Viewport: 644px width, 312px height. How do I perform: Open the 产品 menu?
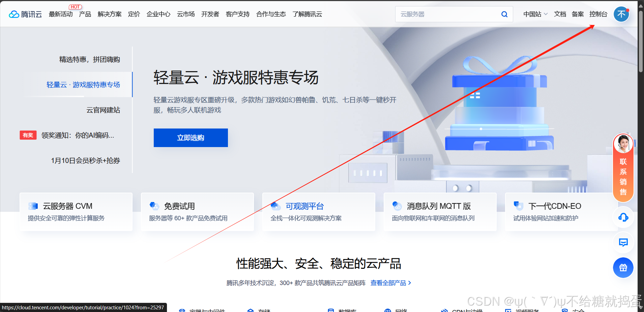pos(85,14)
